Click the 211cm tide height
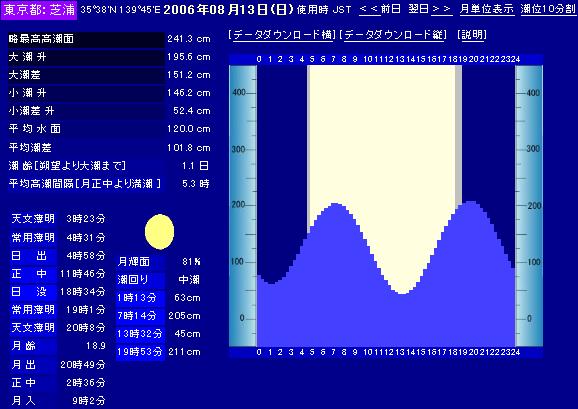The image size is (578, 409). [x=184, y=352]
